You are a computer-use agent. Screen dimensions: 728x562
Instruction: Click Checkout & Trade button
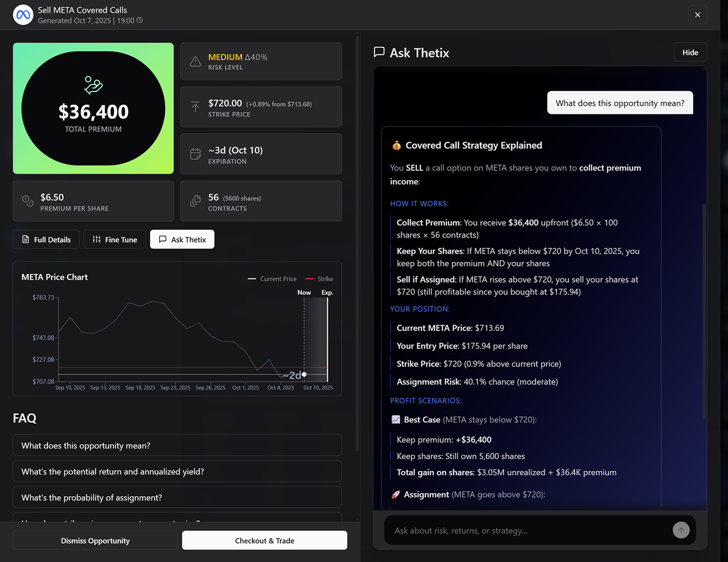point(265,541)
